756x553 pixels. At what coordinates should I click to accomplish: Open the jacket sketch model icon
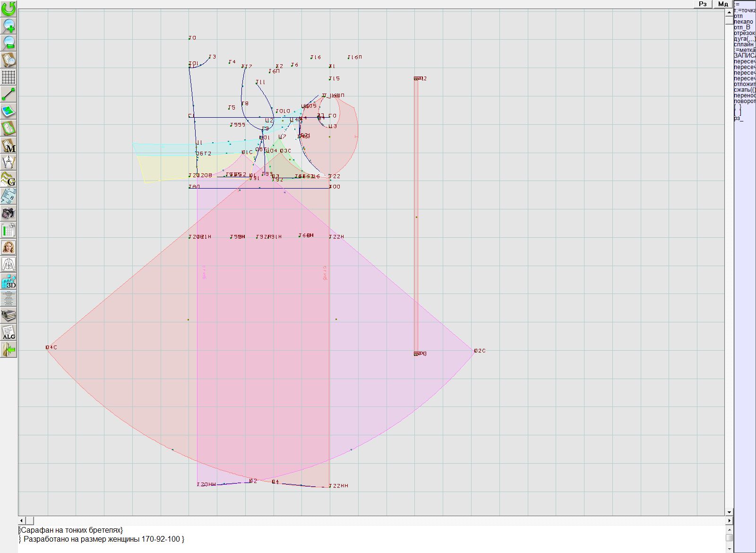coord(9,264)
